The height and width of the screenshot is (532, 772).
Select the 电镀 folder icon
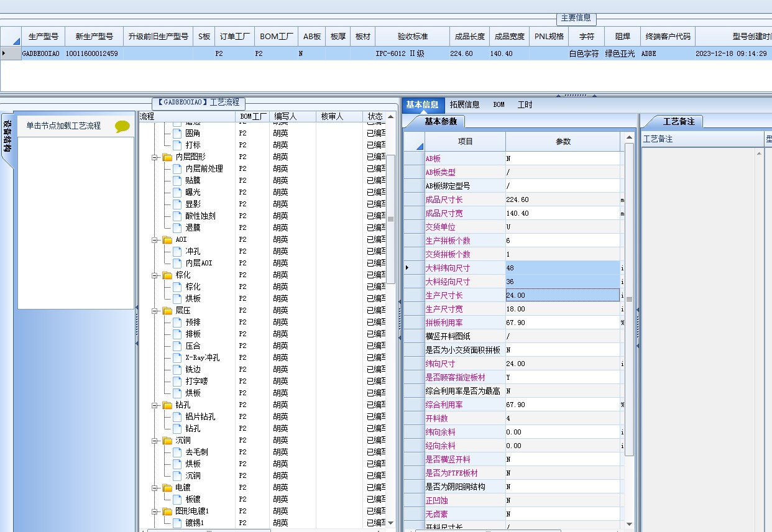click(x=168, y=488)
